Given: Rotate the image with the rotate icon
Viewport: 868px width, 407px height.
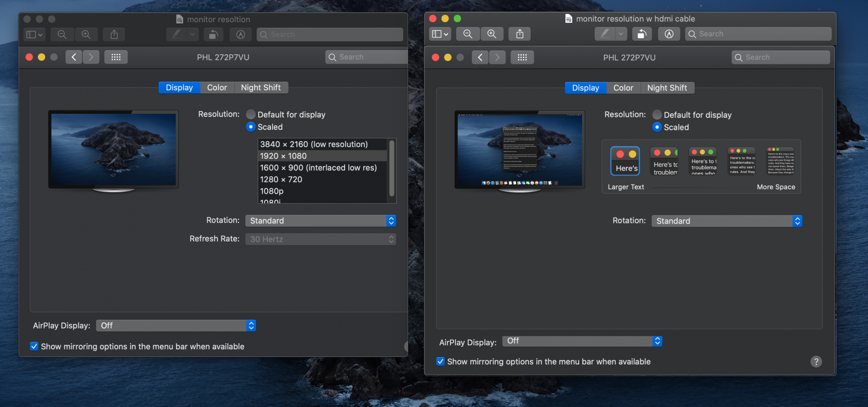Looking at the screenshot, I should pyautogui.click(x=213, y=34).
